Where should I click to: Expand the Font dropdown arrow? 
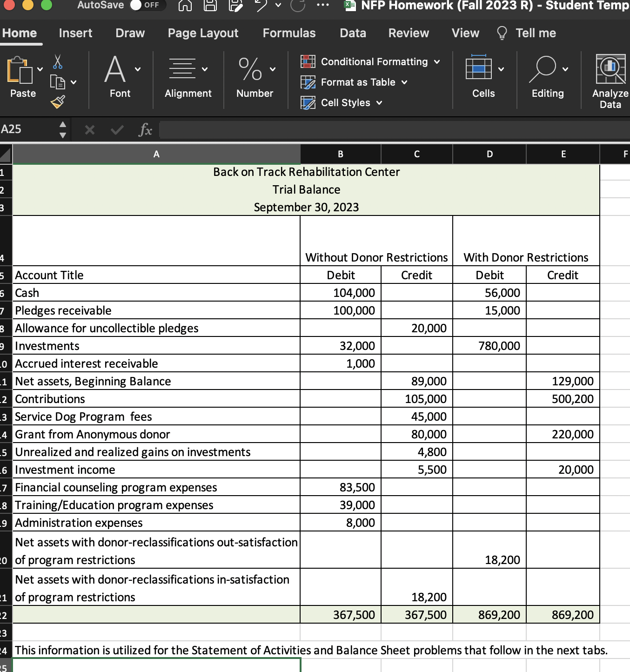(x=138, y=70)
